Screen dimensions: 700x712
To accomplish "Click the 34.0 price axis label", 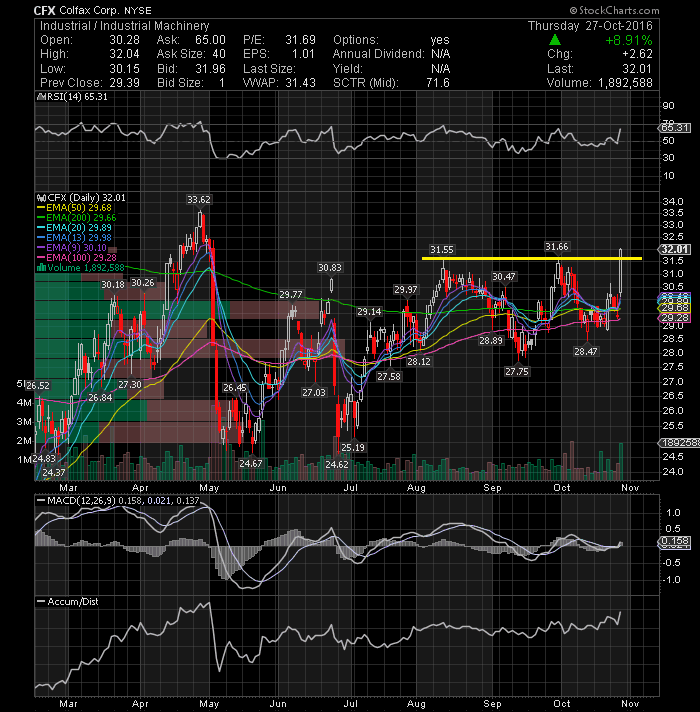I will [x=673, y=201].
